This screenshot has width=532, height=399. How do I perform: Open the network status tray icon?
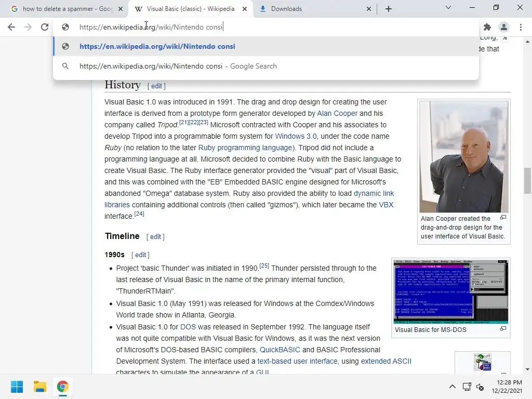467,387
